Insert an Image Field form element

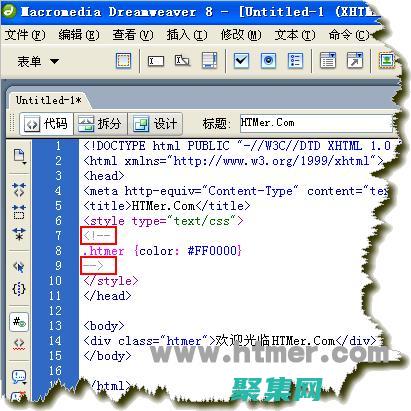coord(387,61)
